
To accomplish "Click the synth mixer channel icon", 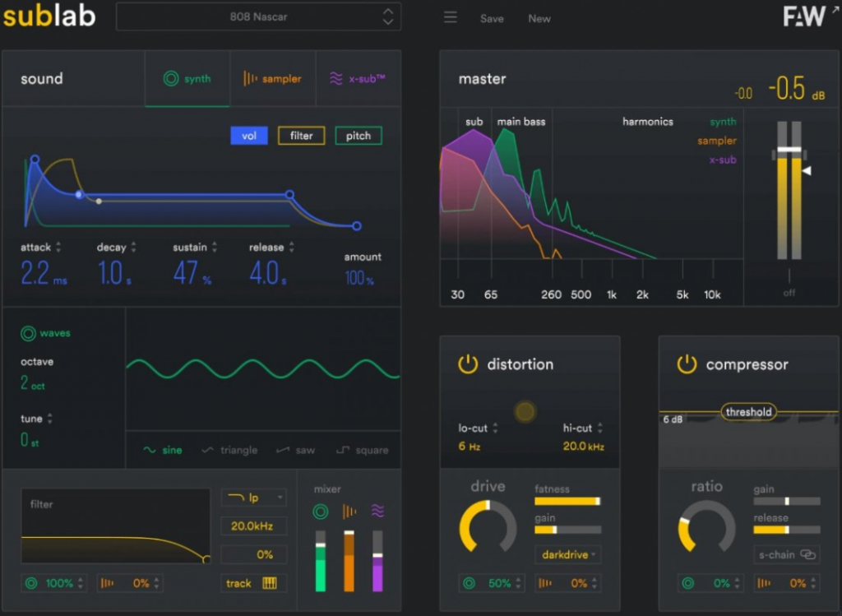I will click(x=321, y=512).
